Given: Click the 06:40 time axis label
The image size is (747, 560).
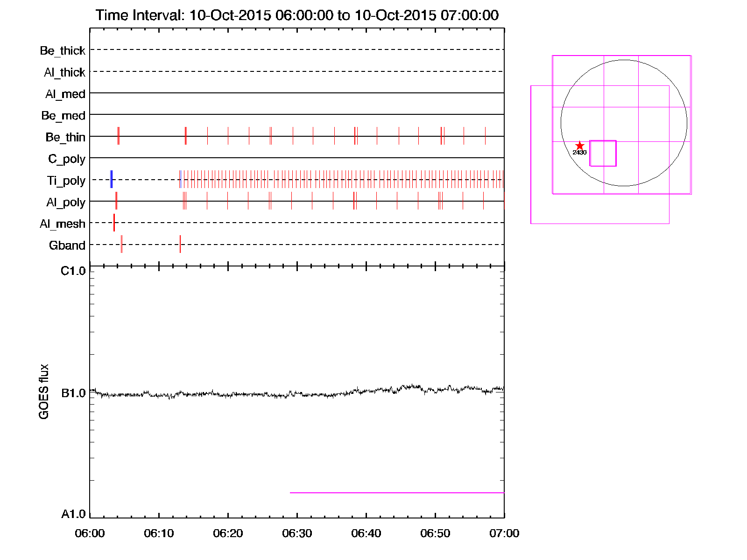Looking at the screenshot, I should point(366,533).
